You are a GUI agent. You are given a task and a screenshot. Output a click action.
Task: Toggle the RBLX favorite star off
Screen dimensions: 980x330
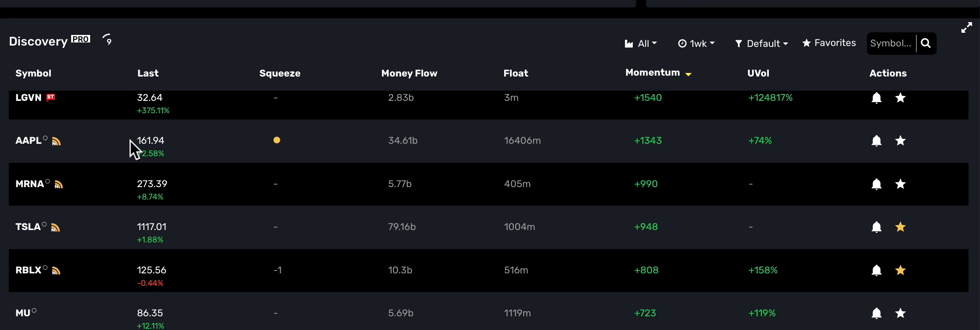point(900,270)
